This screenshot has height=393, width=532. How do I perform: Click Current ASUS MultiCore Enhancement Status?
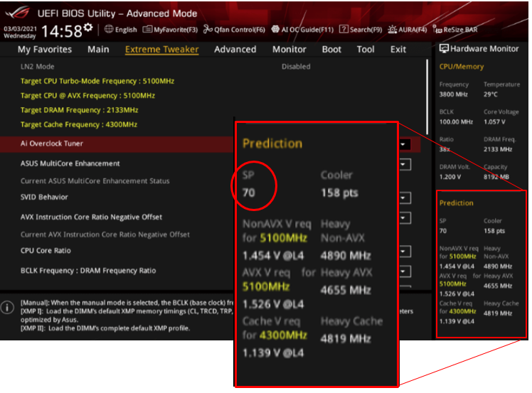tap(95, 181)
